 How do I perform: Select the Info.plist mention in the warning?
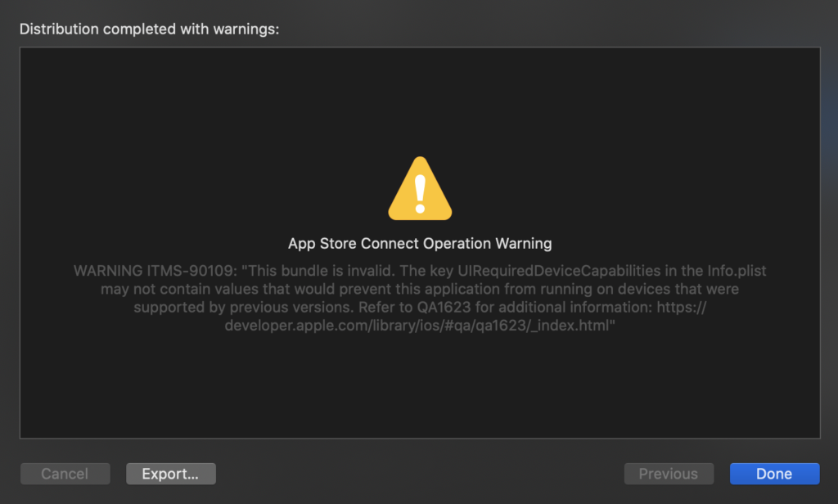pos(737,270)
